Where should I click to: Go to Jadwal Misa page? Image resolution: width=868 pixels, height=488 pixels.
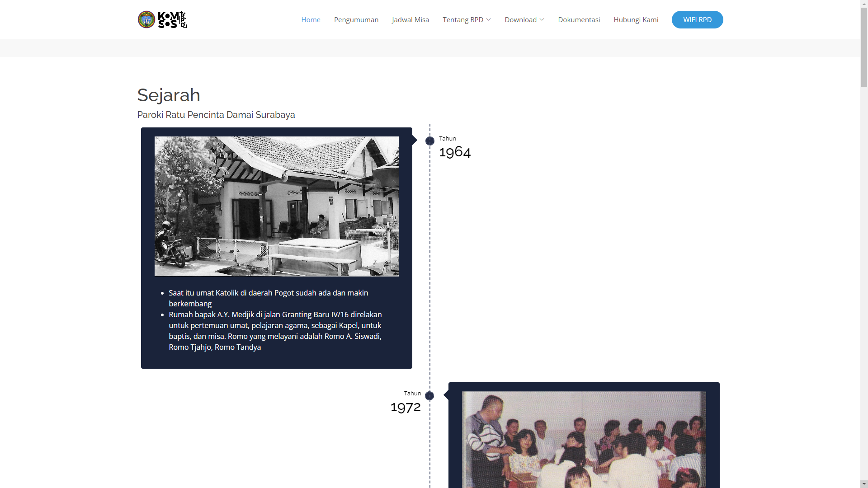(x=410, y=19)
